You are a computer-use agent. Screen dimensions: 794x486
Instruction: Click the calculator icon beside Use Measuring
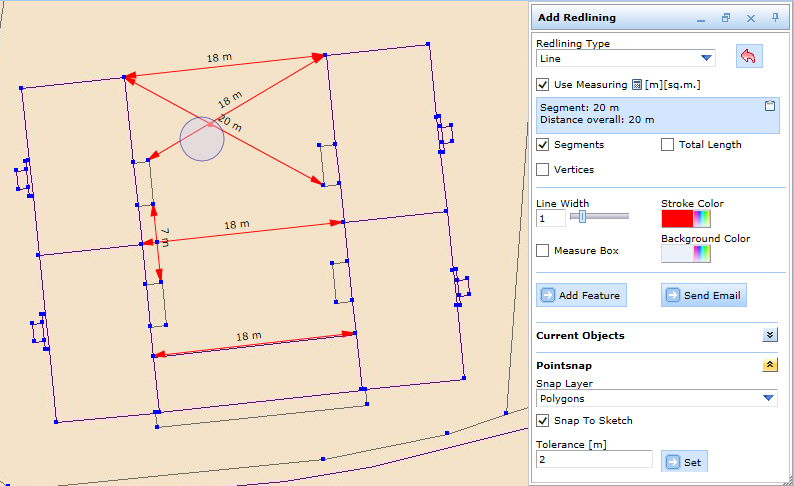pos(636,85)
